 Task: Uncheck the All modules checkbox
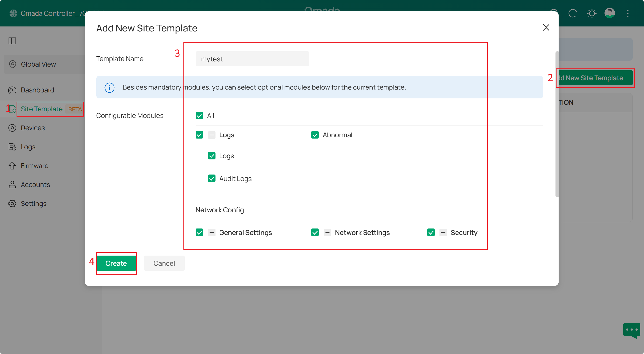point(199,116)
